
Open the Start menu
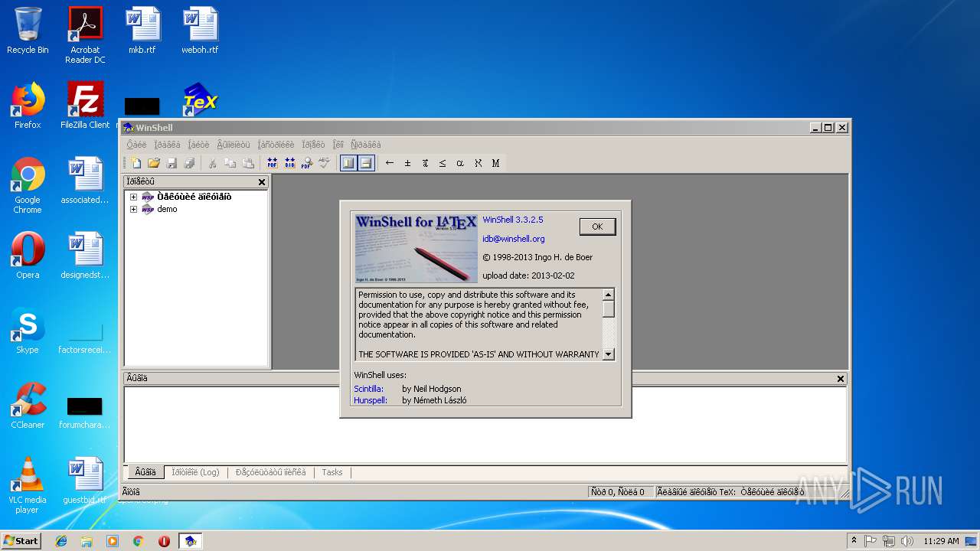click(x=21, y=540)
